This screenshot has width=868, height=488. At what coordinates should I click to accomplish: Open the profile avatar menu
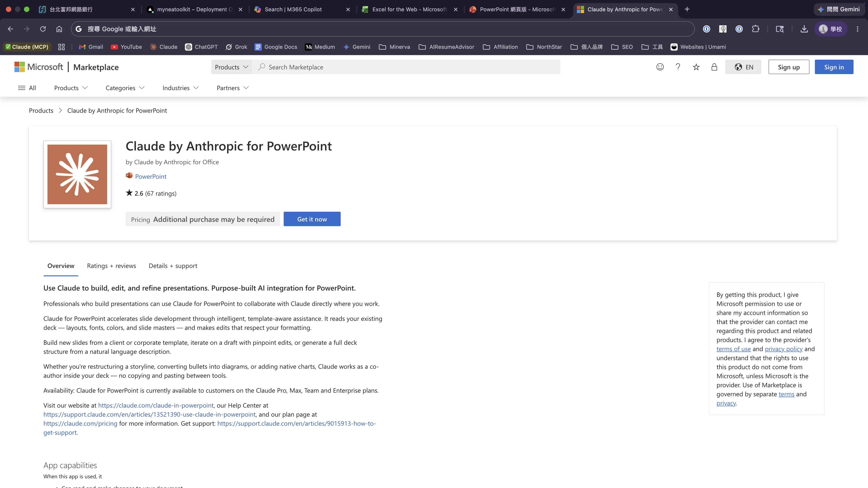[831, 29]
